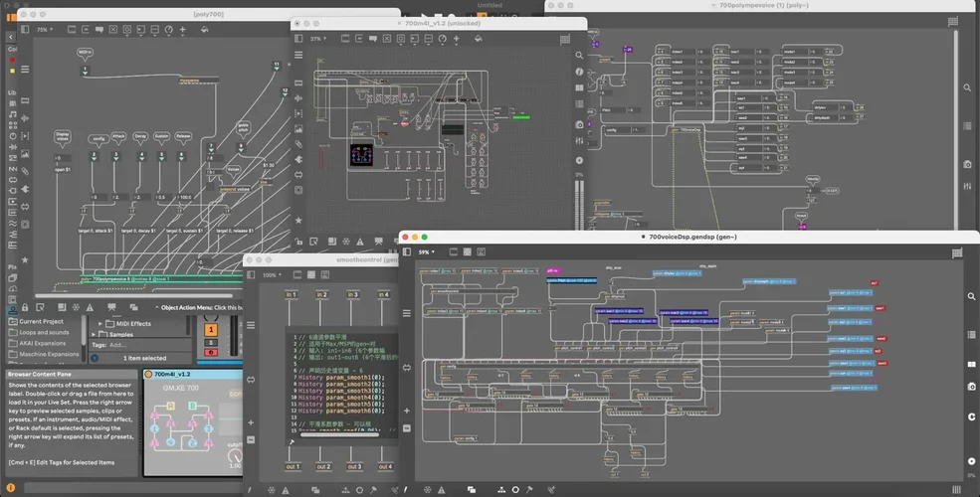Toggle the Solo S button on track

coord(210,341)
